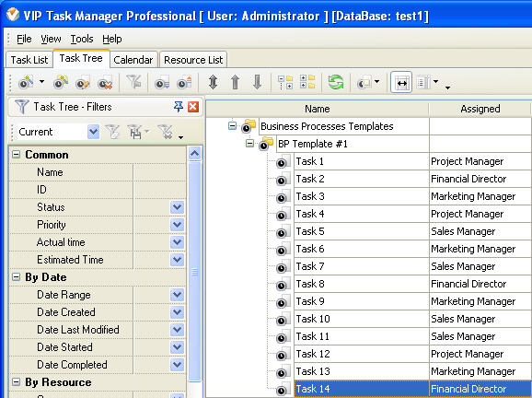The image size is (532, 398).
Task: Open the Filters panel toolbar overflow arrow
Action: [180, 137]
